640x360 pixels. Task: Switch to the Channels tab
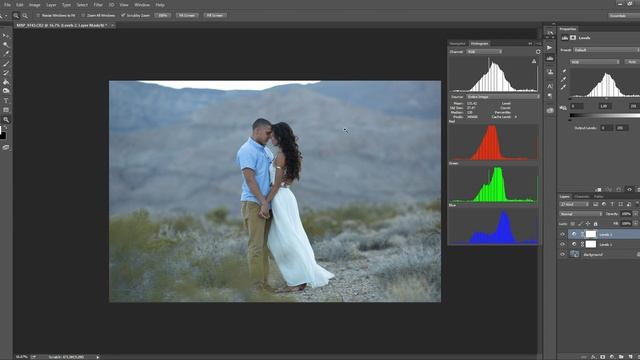point(582,197)
